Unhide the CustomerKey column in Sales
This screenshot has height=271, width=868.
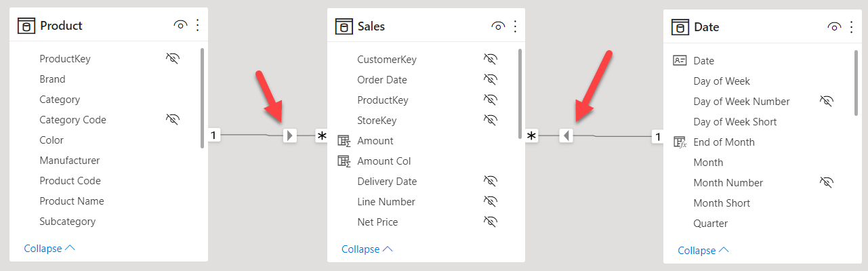491,59
